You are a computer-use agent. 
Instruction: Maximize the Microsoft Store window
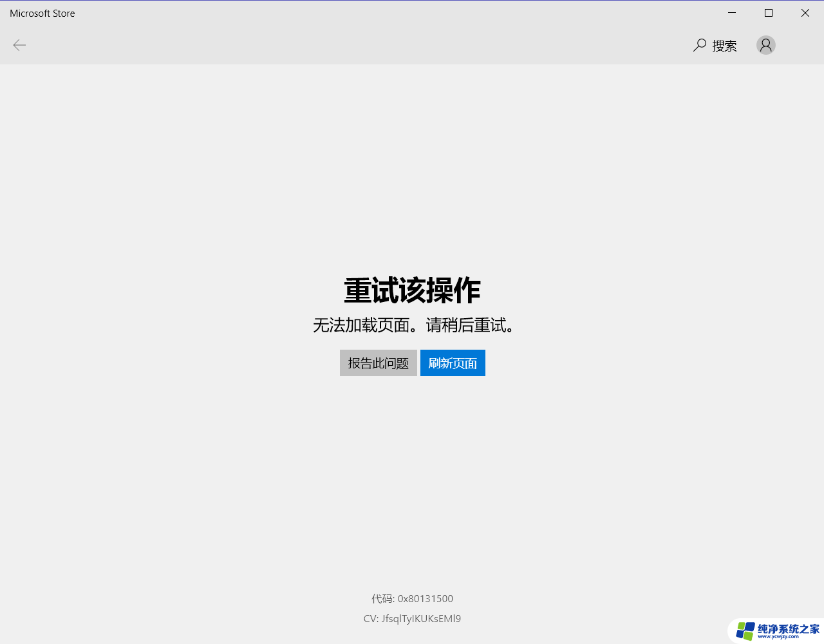(x=769, y=13)
